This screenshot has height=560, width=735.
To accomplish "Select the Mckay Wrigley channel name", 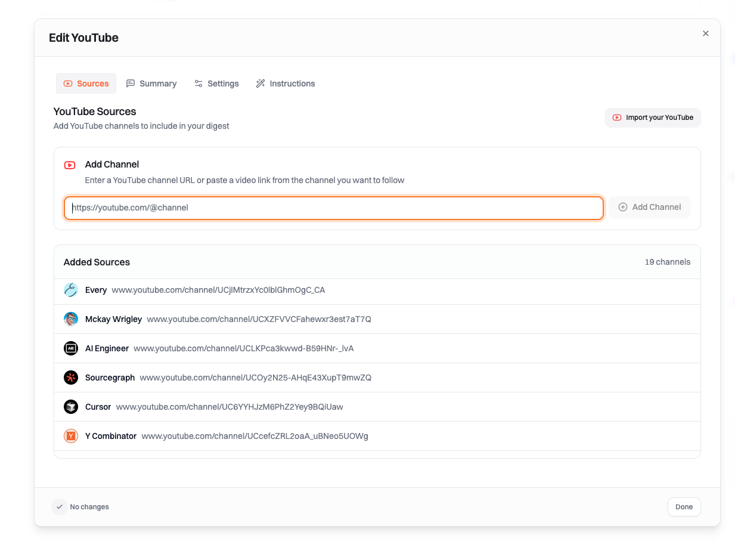I will click(113, 319).
